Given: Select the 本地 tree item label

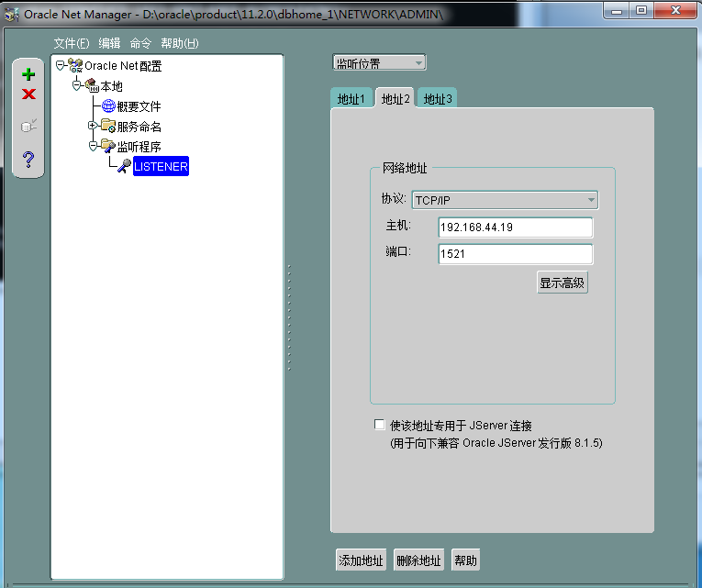Looking at the screenshot, I should tap(111, 86).
